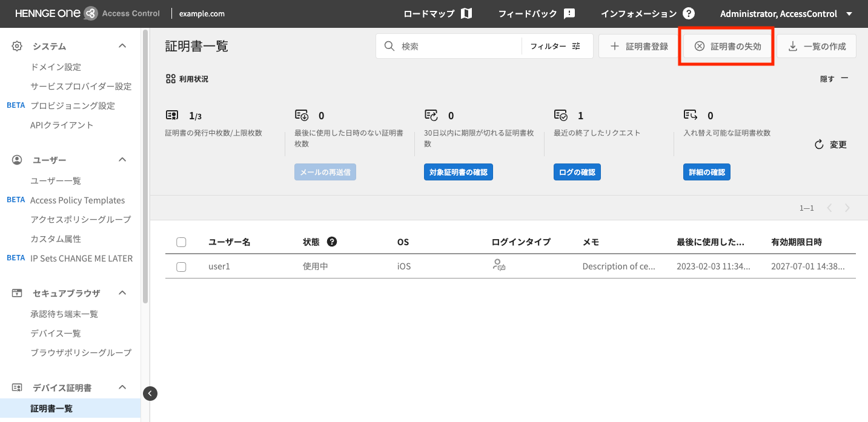868x422 pixels.
Task: Open ブラウザポリシーグループ in the sidebar
Action: 81,352
